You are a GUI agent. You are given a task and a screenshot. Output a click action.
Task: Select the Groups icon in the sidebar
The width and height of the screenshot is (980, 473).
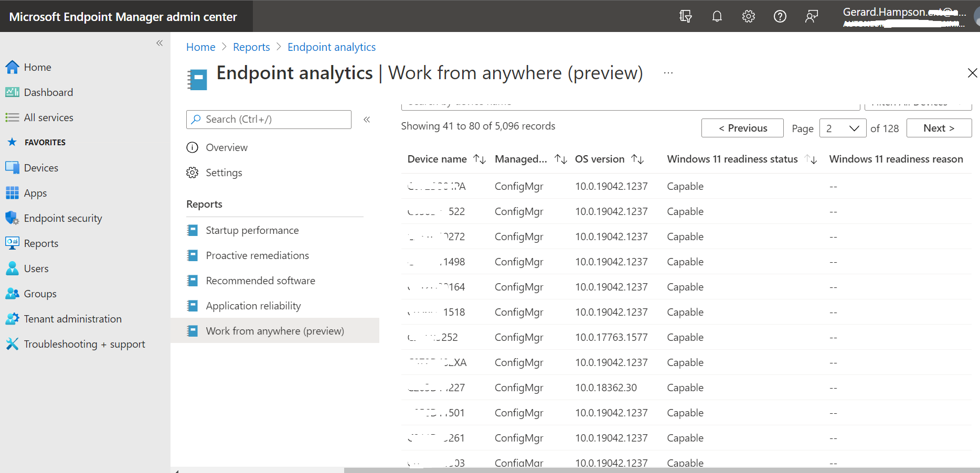(13, 293)
